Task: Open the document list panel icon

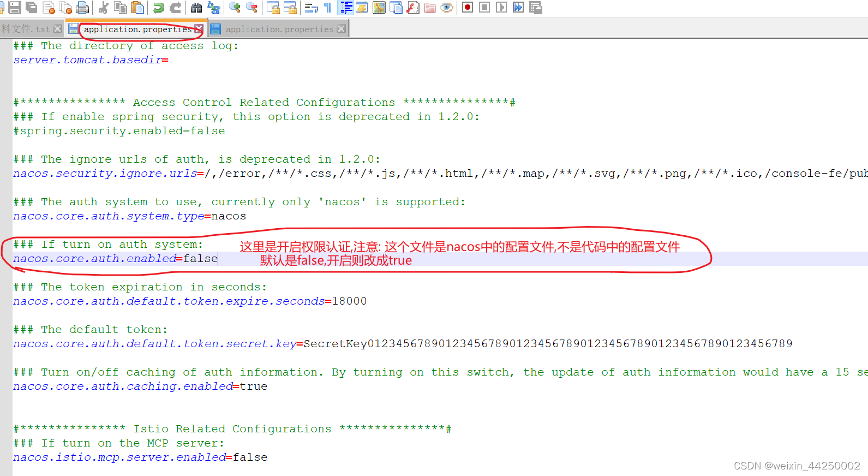Action: click(x=396, y=8)
